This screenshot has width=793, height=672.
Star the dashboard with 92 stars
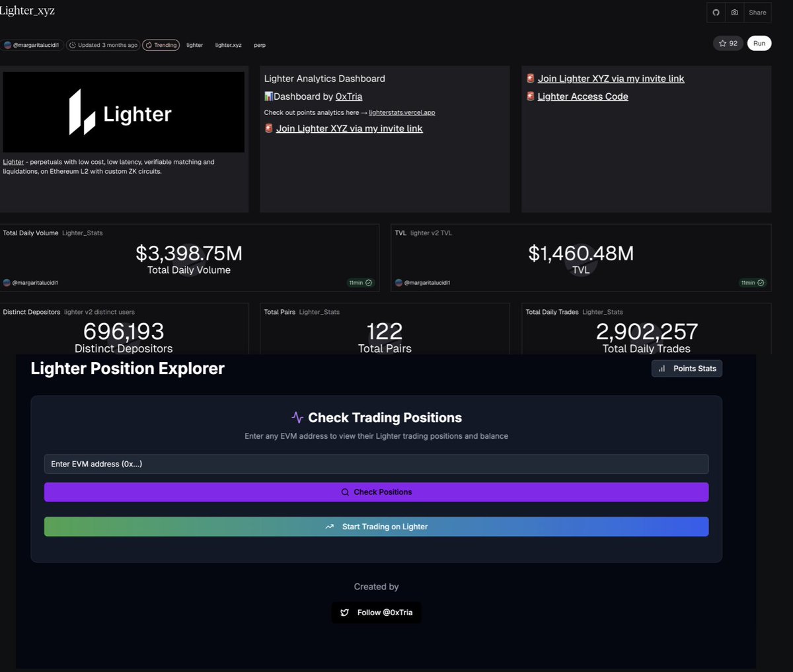click(x=728, y=43)
